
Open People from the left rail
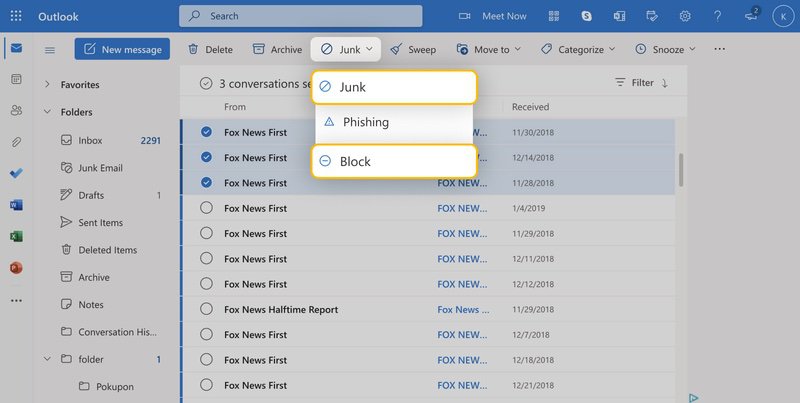(x=16, y=110)
